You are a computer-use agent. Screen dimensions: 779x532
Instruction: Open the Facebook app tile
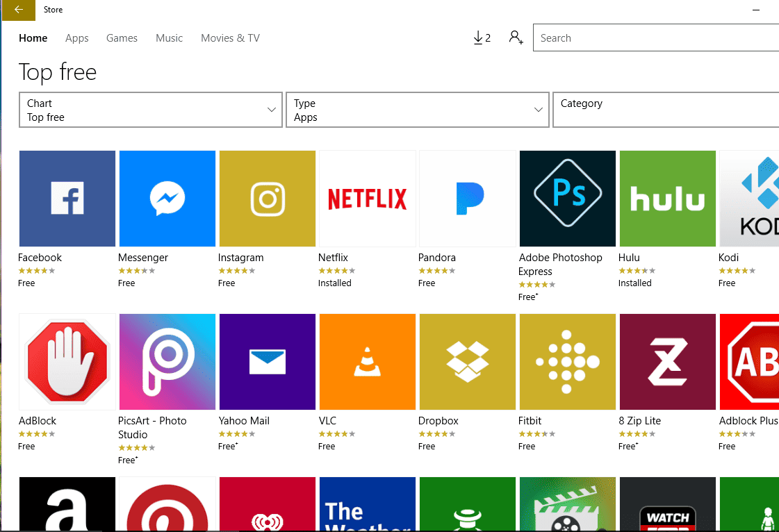67,199
